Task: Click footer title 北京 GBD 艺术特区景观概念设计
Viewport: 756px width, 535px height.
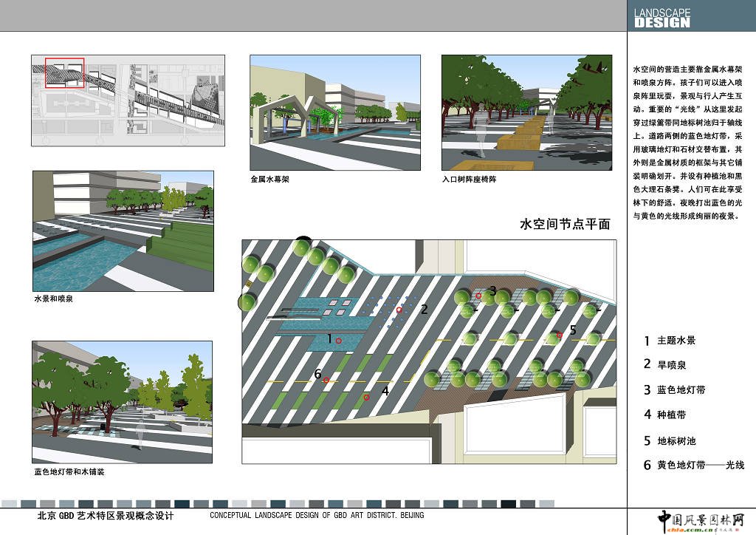Action: pos(106,516)
